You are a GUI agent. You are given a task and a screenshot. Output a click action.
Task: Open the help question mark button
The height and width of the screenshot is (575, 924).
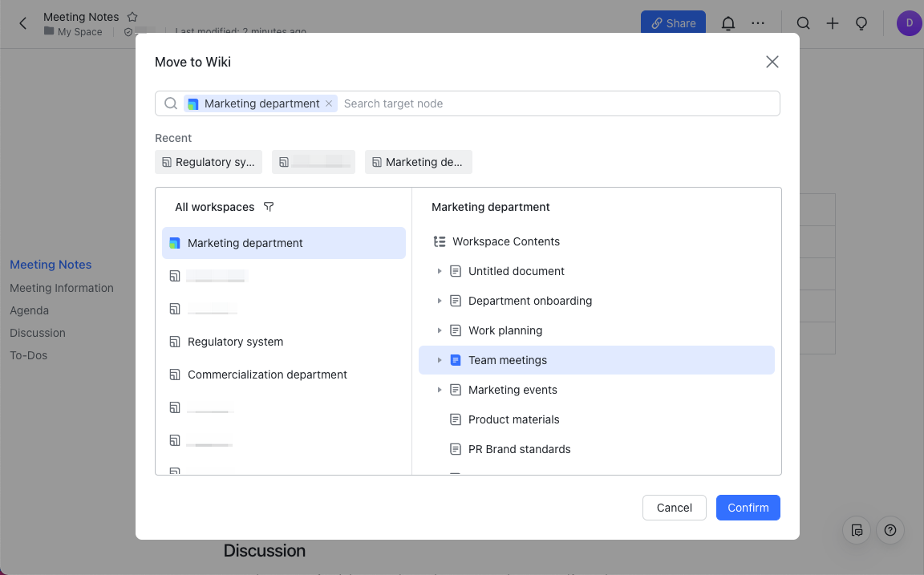[x=890, y=530]
